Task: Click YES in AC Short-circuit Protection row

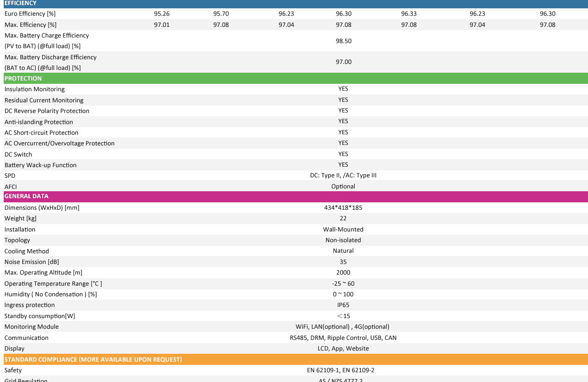Action: pyautogui.click(x=343, y=132)
